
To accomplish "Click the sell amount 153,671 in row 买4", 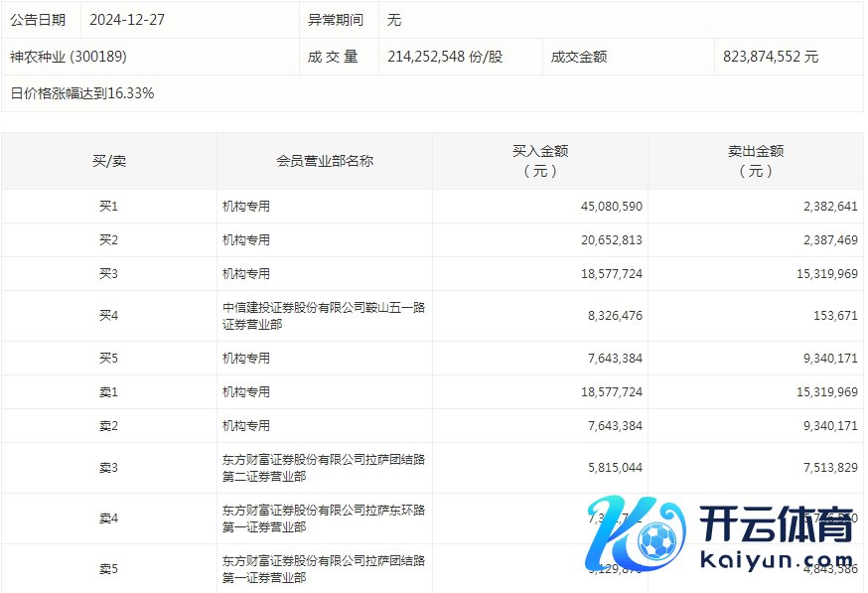I will [834, 316].
